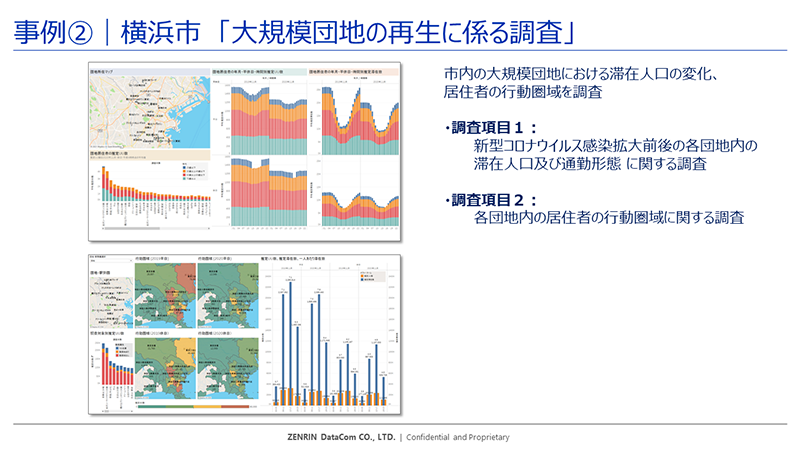The image size is (800, 450).
Task: Click the lower-left map with yellow region
Action: [x=164, y=367]
